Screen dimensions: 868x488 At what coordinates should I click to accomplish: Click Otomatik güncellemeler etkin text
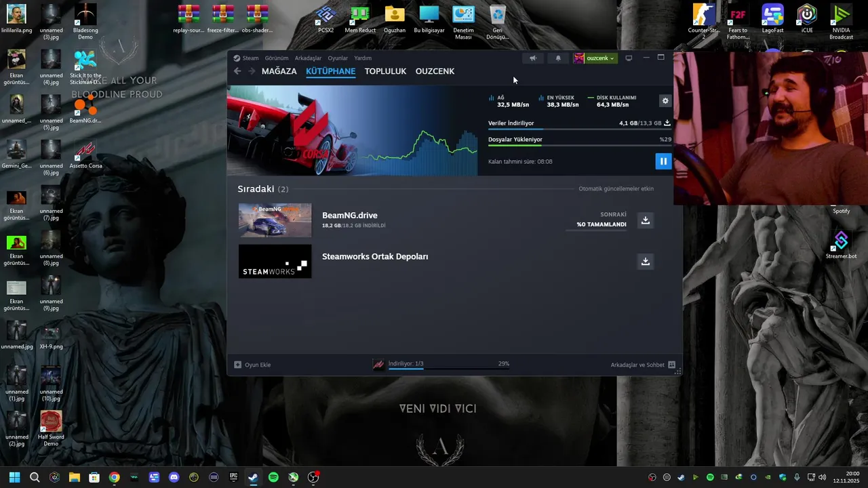coord(616,189)
